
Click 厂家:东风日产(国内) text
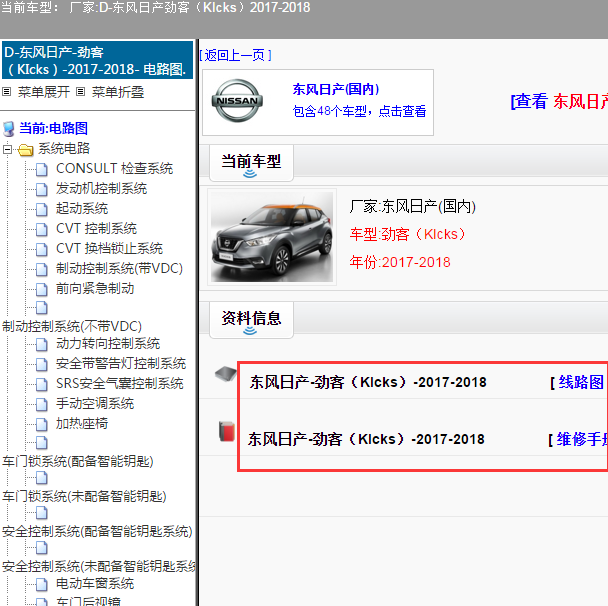413,207
